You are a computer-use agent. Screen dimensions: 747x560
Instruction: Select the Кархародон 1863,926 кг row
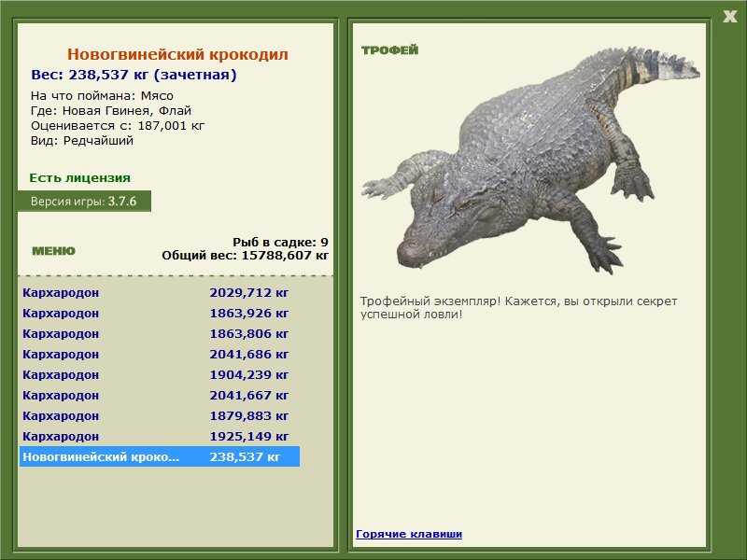[160, 314]
